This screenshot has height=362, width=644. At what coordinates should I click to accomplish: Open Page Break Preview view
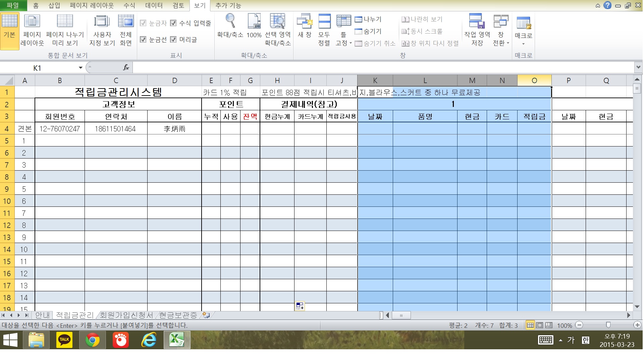click(65, 21)
